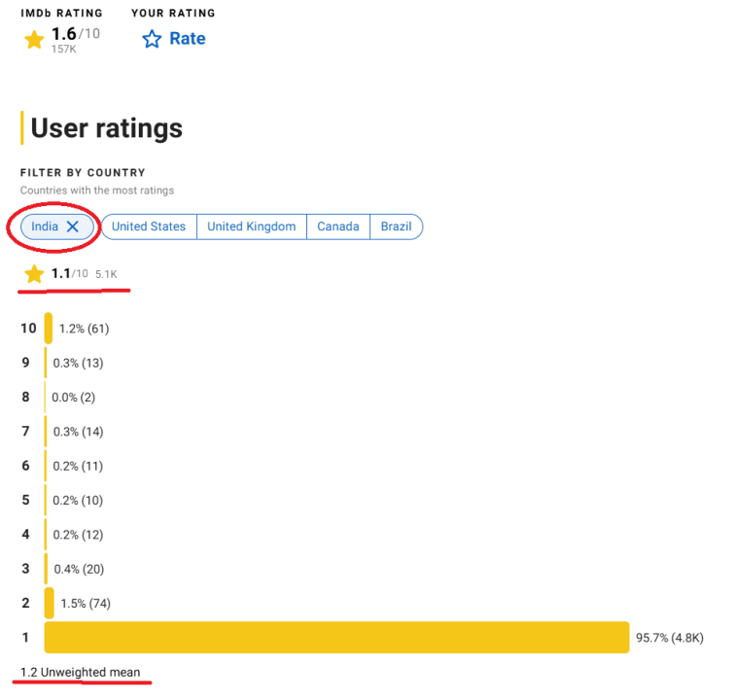Click the 3-star rating row number
Screen dimensions: 738x700
coord(26,569)
